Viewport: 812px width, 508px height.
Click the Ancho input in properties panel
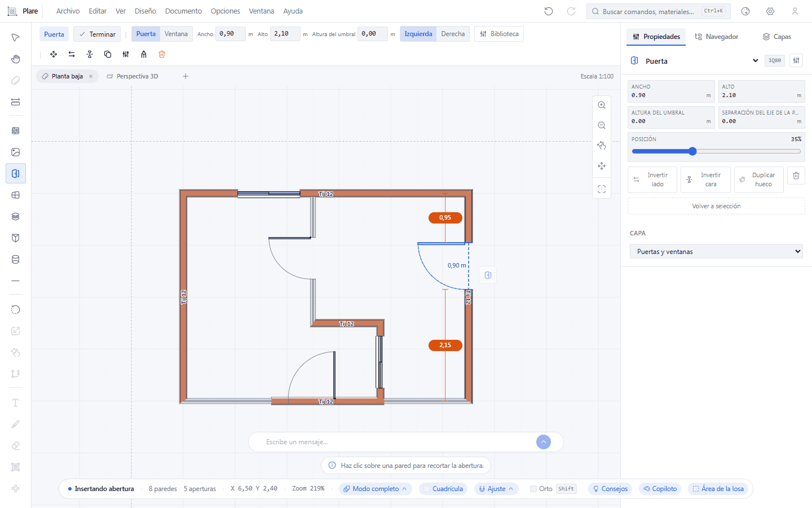671,91
